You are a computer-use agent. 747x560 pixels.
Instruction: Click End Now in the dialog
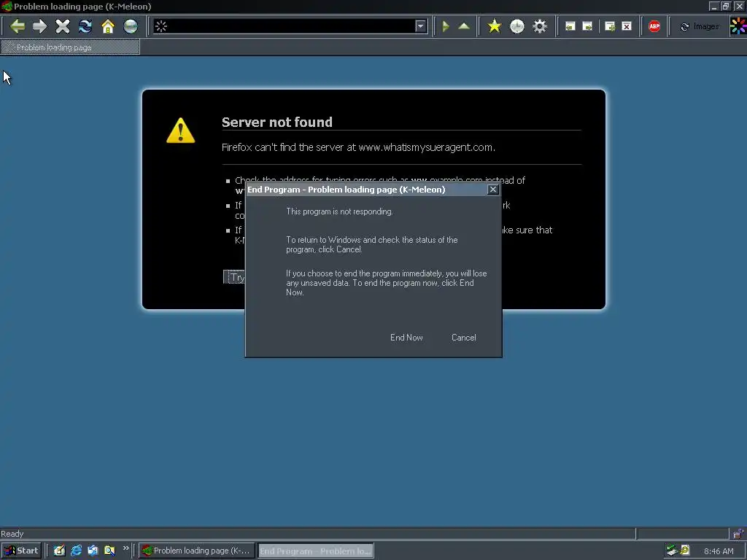pyautogui.click(x=406, y=338)
